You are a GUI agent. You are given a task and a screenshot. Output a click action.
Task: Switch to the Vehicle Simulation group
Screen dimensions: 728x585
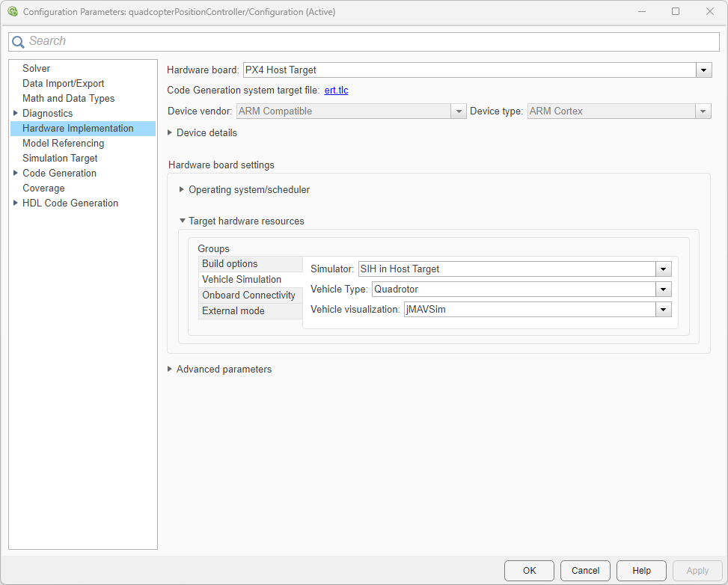coord(240,279)
